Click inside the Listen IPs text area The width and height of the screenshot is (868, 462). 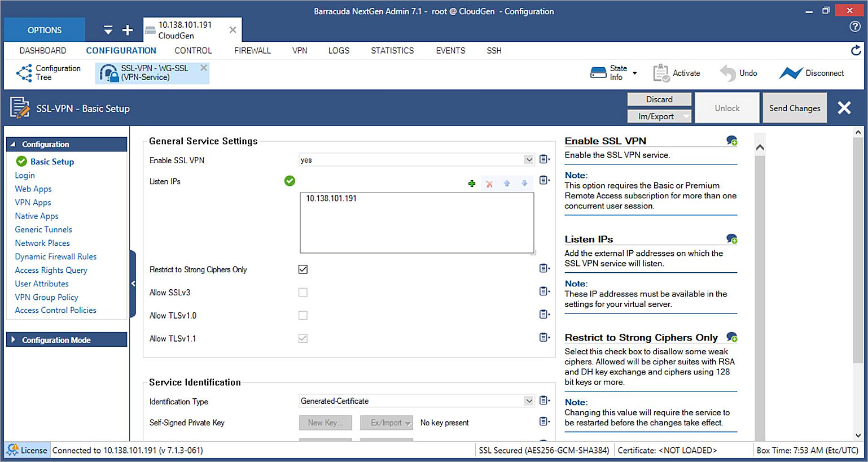point(417,223)
